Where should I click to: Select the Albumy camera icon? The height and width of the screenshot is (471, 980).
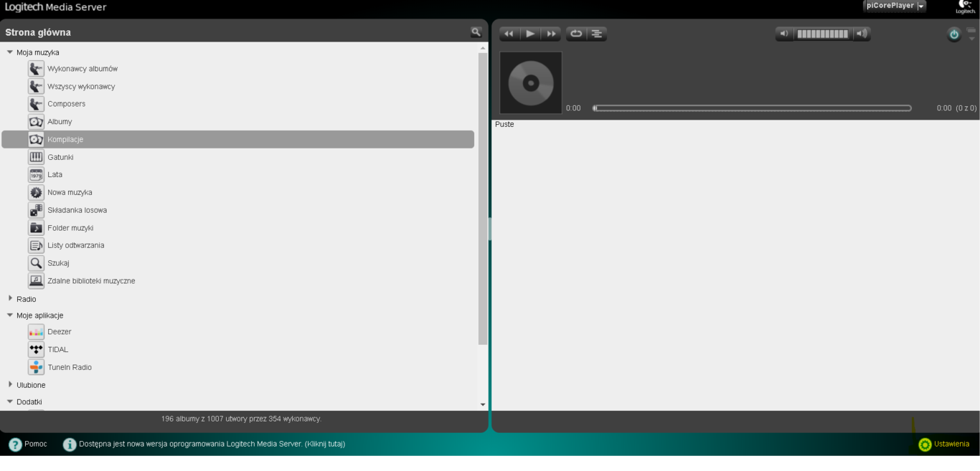[x=36, y=122]
